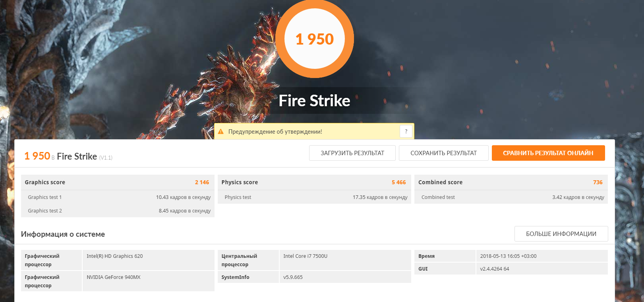Click the 1 950 score in the results header

pyautogui.click(x=37, y=156)
